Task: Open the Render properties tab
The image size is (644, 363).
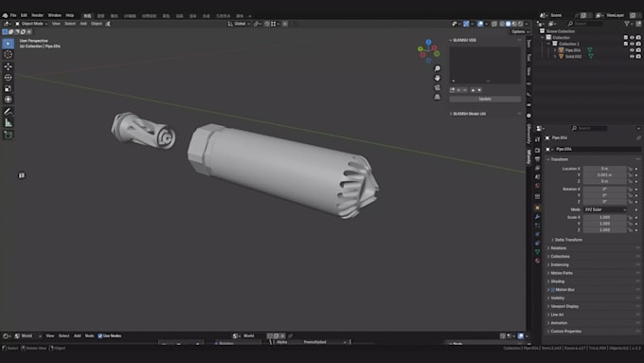Action: pyautogui.click(x=537, y=150)
